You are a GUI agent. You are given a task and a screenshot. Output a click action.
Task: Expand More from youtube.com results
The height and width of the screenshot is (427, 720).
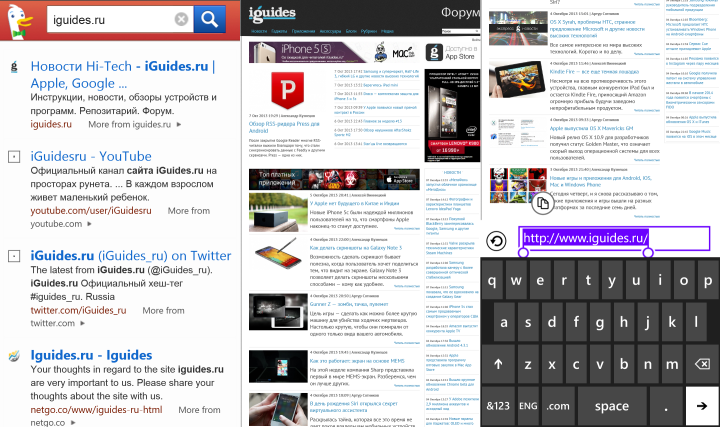(x=189, y=211)
